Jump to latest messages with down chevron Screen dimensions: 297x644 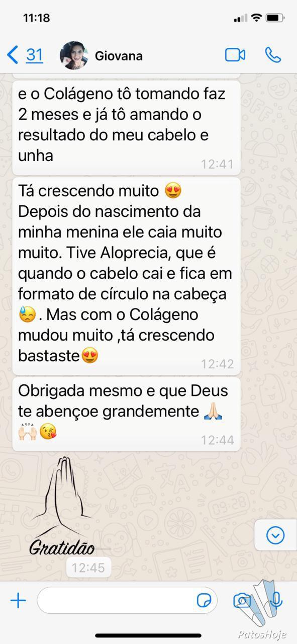pos(275,535)
